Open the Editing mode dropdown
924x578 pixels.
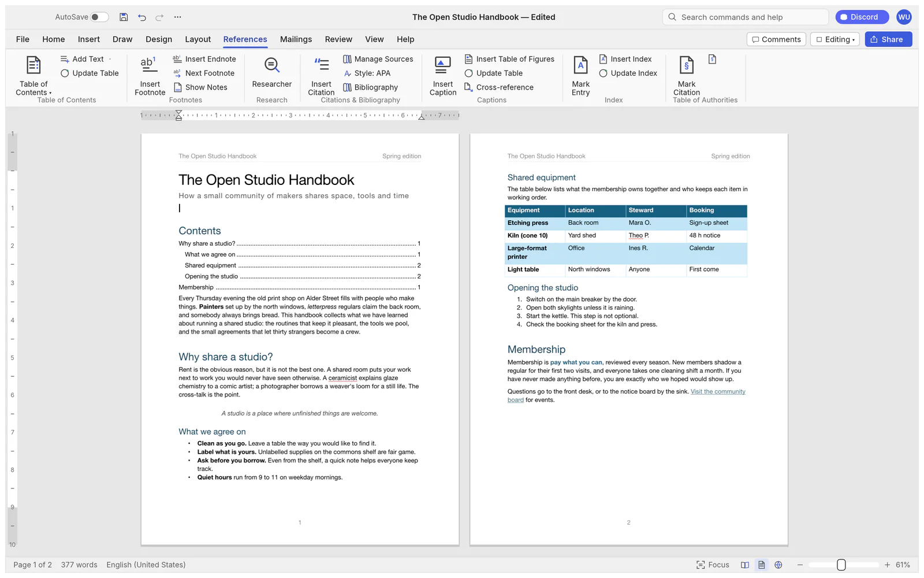pos(835,39)
